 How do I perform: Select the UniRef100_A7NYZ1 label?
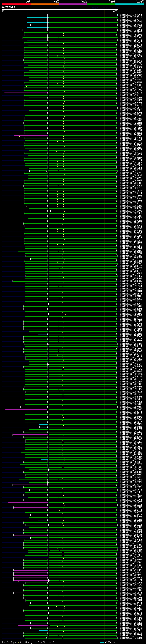(131, 47)
